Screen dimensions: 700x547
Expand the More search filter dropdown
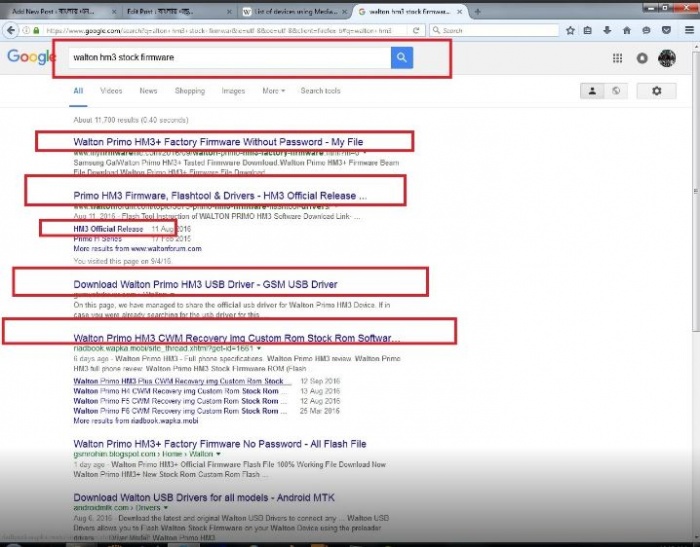point(273,91)
